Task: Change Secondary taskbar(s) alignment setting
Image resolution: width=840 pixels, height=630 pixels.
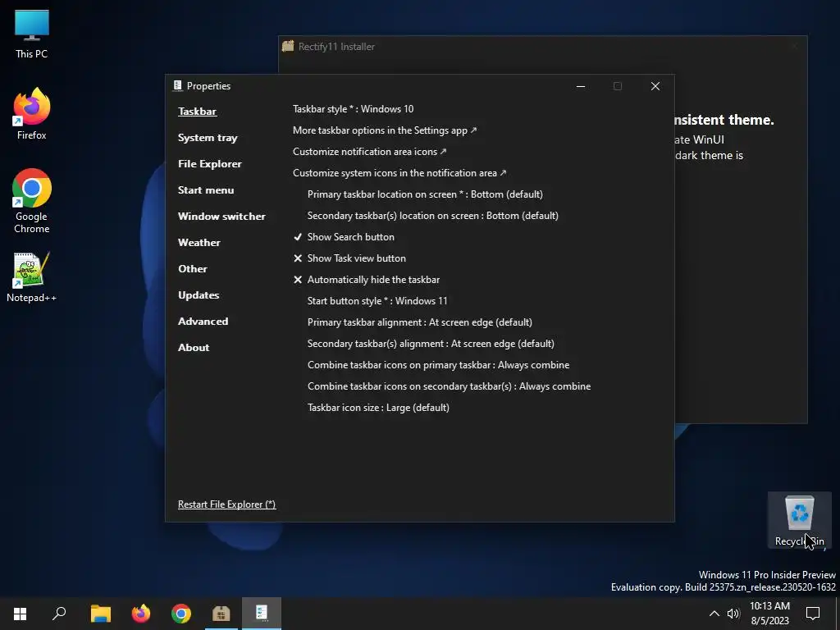Action: pos(431,344)
